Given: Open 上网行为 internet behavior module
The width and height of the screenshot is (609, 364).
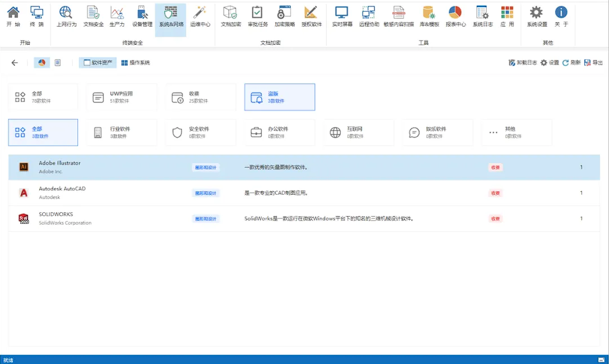Looking at the screenshot, I should tap(67, 17).
